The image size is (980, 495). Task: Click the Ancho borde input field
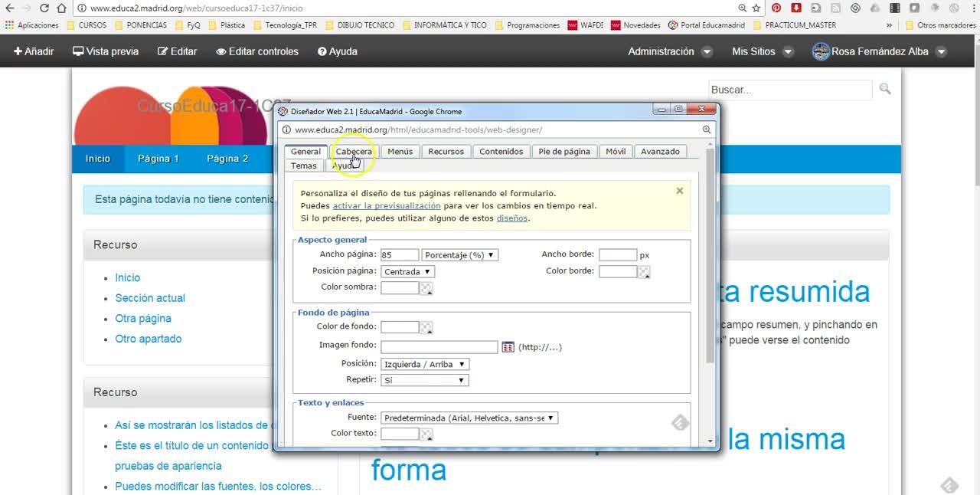point(618,255)
